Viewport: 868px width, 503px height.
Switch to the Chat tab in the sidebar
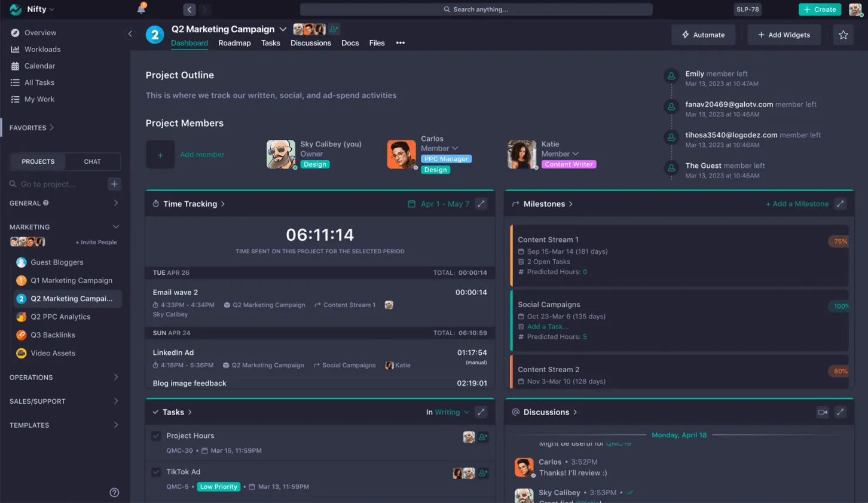92,161
